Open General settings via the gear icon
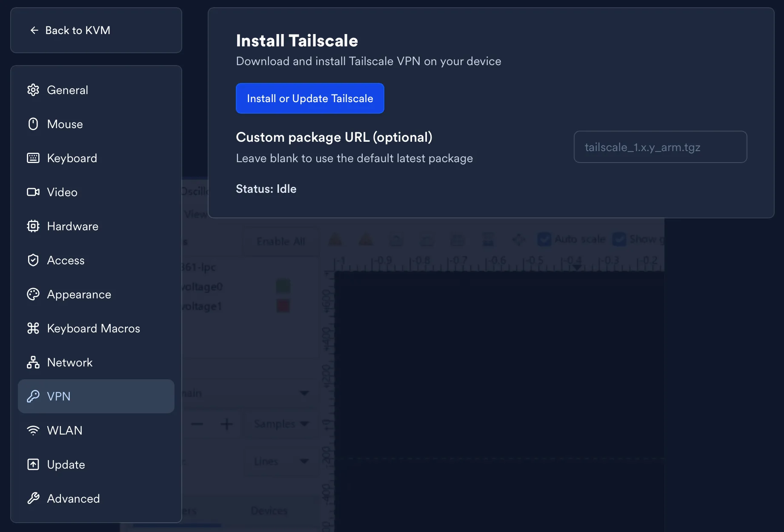The image size is (784, 532). point(33,90)
